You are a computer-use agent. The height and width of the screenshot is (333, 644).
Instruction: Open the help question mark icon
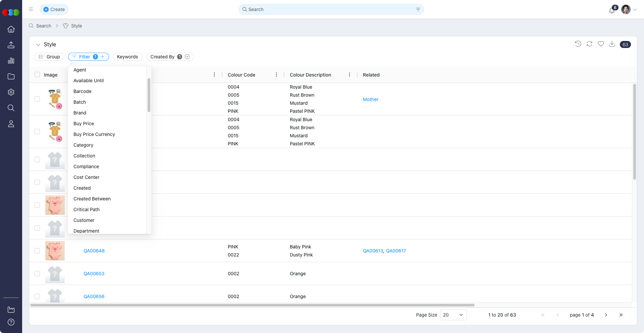pyautogui.click(x=11, y=322)
